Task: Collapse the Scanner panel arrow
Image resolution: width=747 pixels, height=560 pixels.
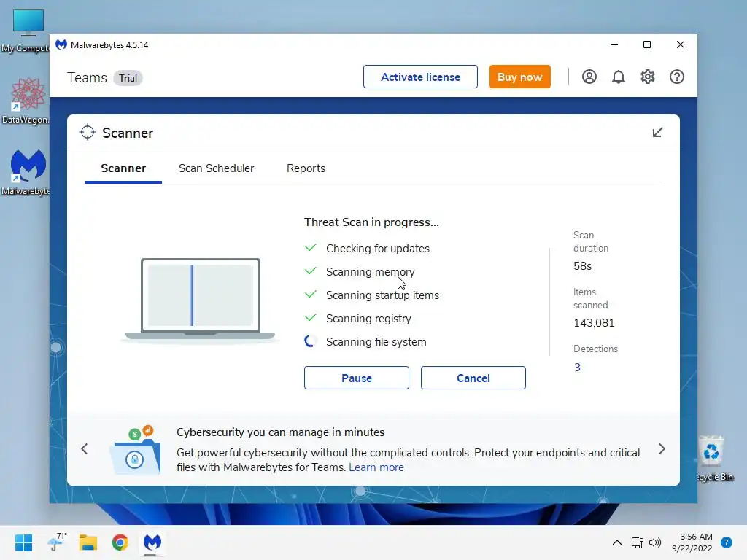Action: click(x=657, y=133)
